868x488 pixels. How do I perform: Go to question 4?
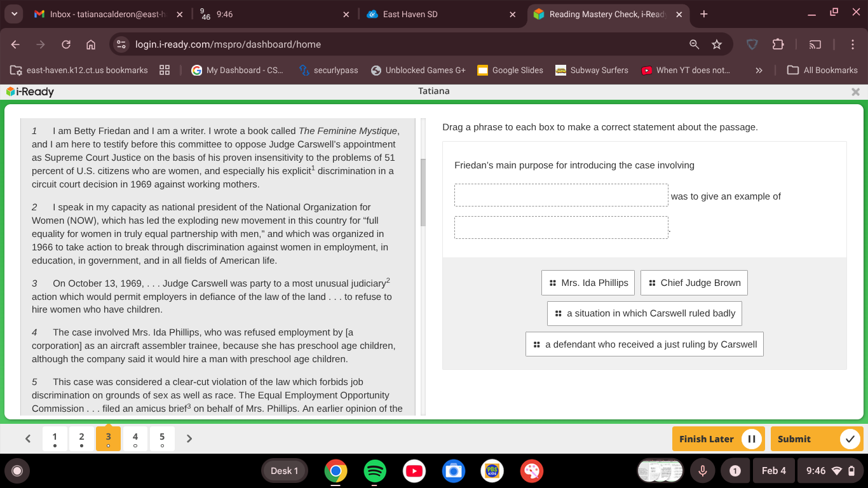(x=135, y=438)
